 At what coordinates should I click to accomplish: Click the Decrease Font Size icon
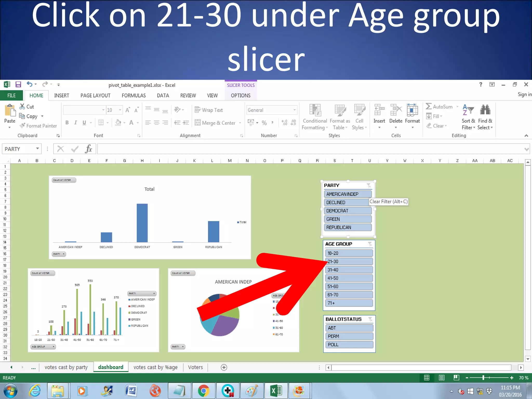(x=137, y=110)
